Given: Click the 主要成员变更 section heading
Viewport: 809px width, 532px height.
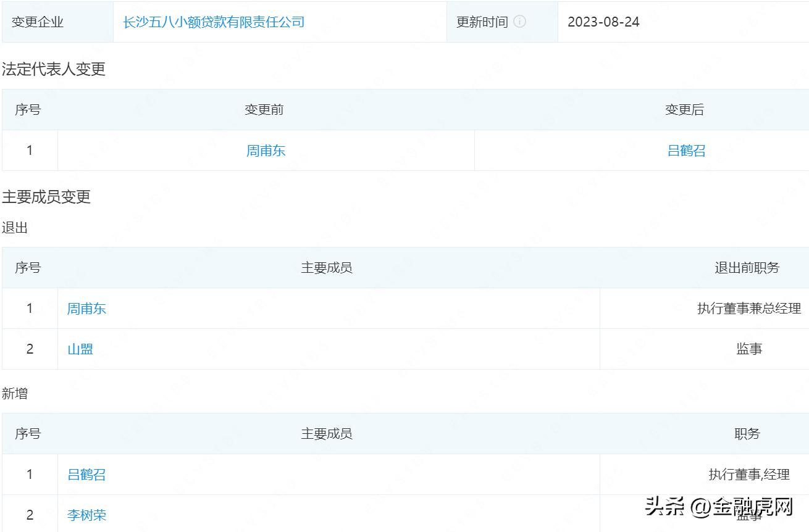Looking at the screenshot, I should tap(46, 197).
